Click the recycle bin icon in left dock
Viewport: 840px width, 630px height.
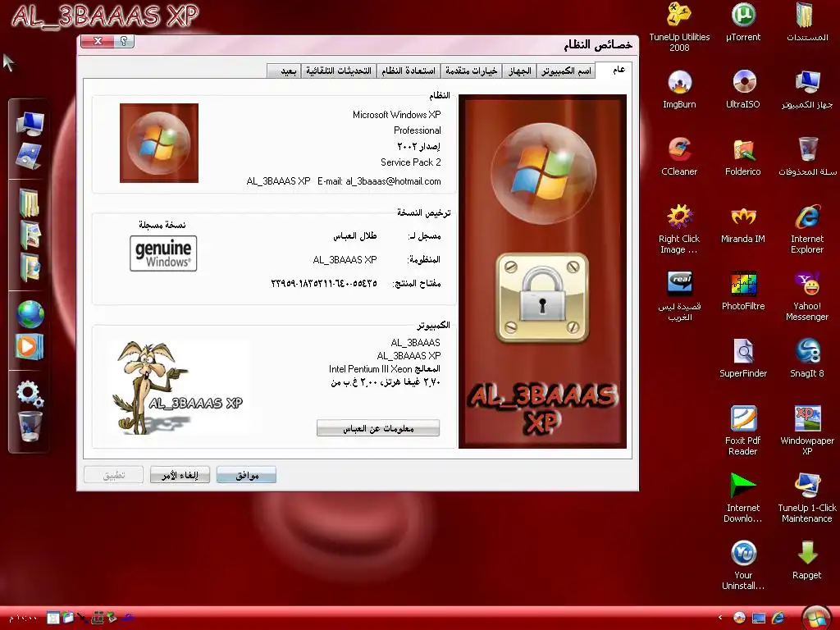30,427
